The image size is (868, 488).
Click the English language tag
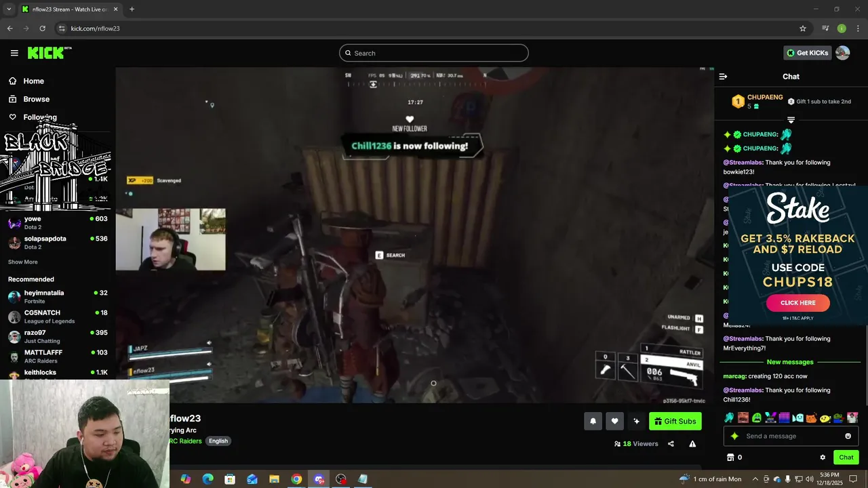(x=218, y=441)
